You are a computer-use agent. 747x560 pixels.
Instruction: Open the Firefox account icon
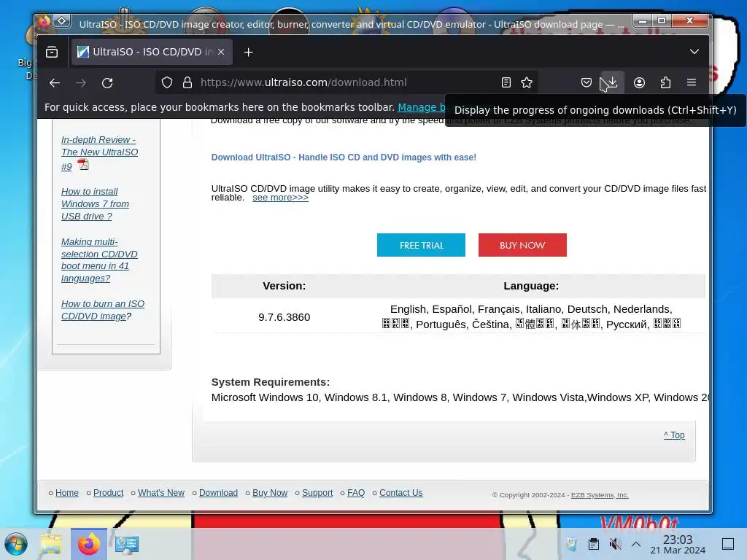(x=639, y=82)
